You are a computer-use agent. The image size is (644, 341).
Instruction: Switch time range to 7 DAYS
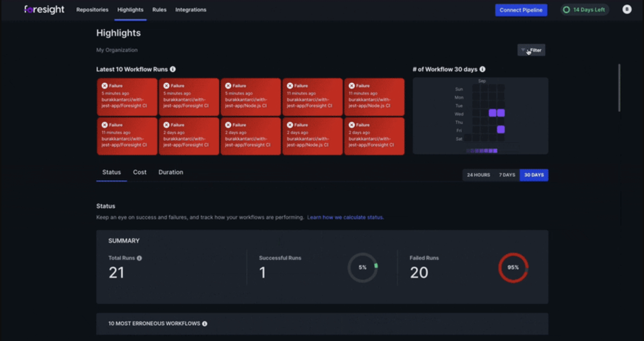(507, 175)
